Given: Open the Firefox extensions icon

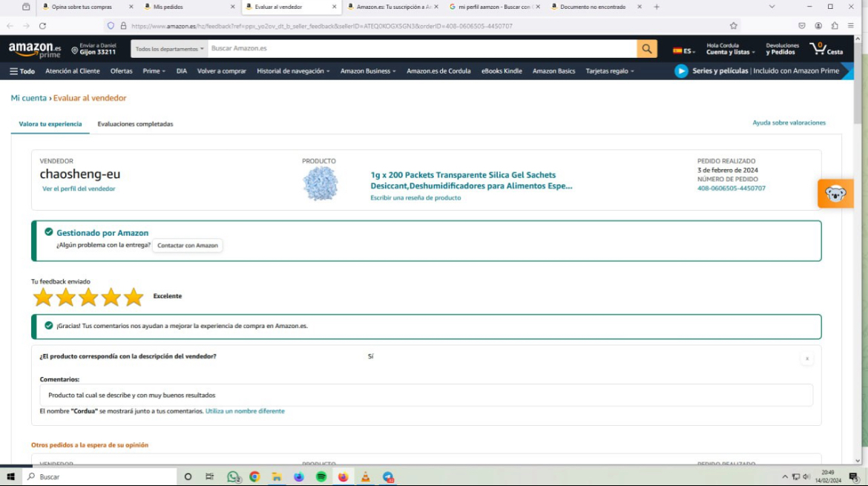Looking at the screenshot, I should tap(835, 26).
